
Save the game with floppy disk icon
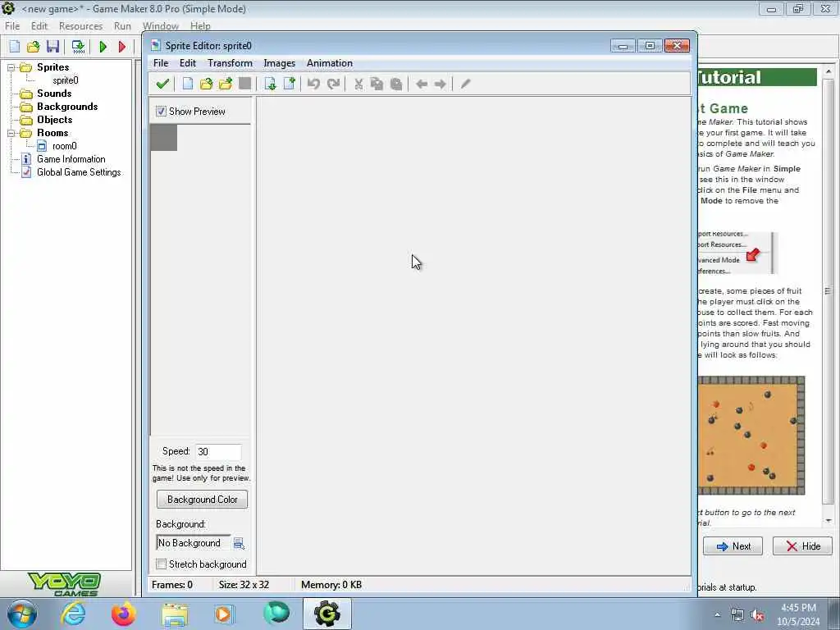click(52, 47)
